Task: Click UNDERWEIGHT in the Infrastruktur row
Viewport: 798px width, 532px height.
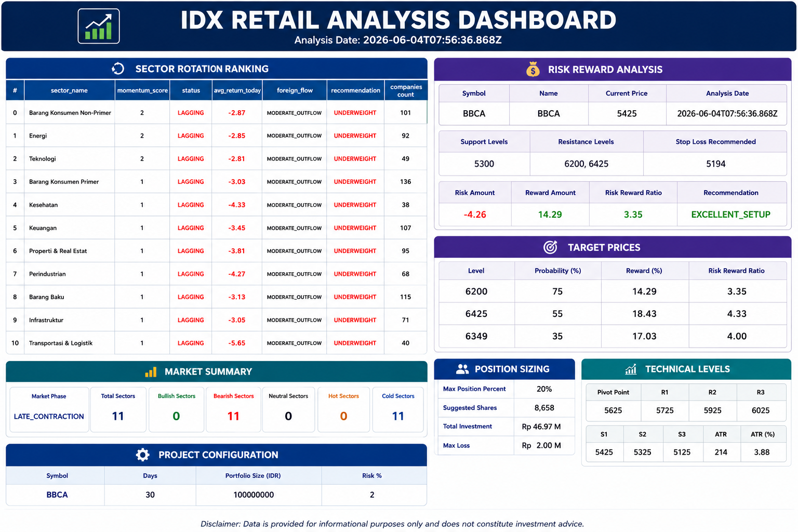Action: pos(355,320)
